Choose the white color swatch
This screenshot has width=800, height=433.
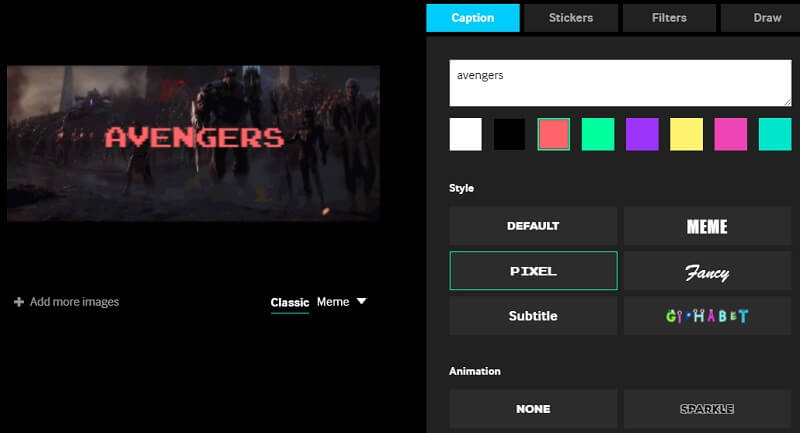(465, 134)
